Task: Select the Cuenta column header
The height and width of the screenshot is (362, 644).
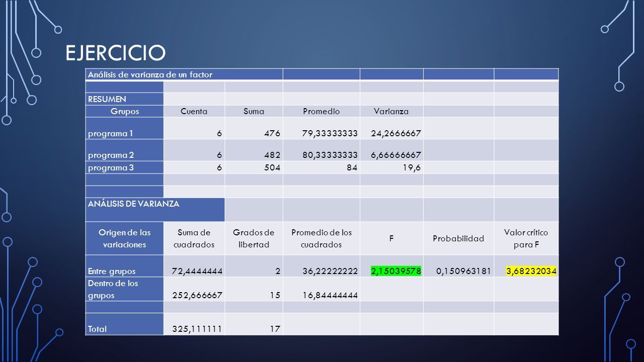Action: (194, 111)
